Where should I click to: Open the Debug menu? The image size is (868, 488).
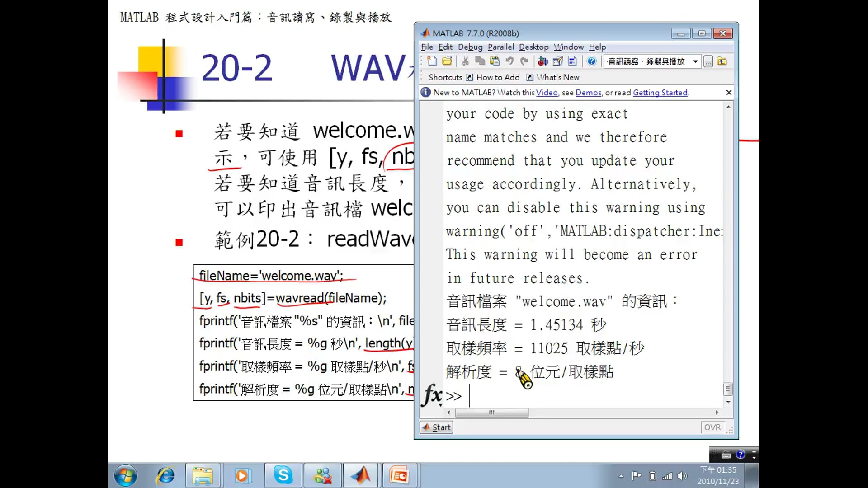(x=470, y=47)
